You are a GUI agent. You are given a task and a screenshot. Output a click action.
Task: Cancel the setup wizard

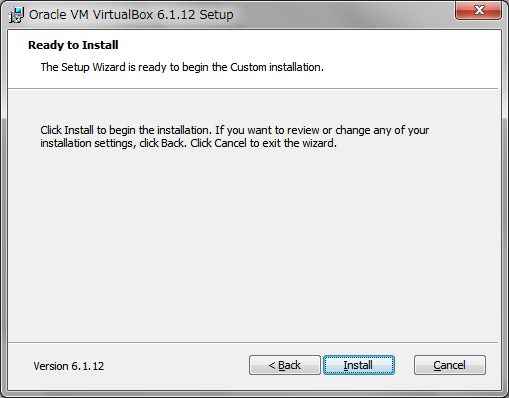tap(449, 365)
